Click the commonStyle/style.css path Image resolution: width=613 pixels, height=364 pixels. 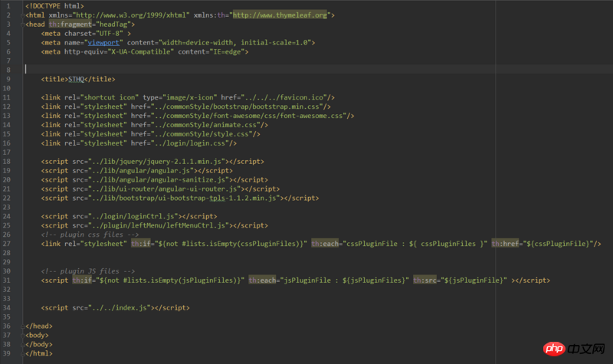[202, 134]
